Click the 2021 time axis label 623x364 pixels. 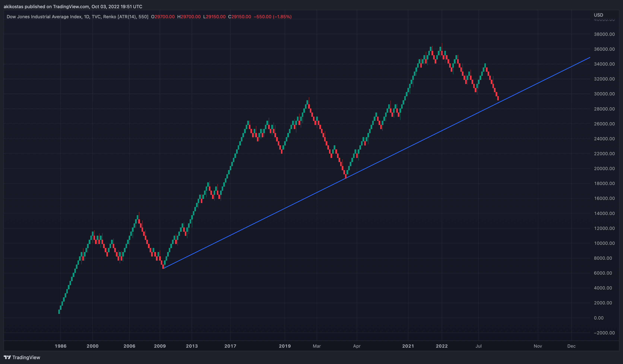[x=408, y=346]
